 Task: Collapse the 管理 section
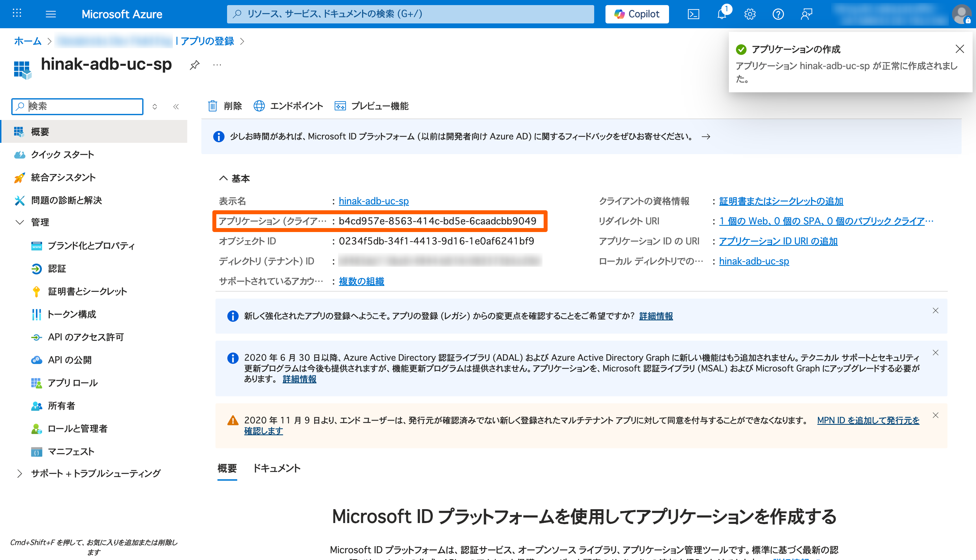pyautogui.click(x=19, y=222)
